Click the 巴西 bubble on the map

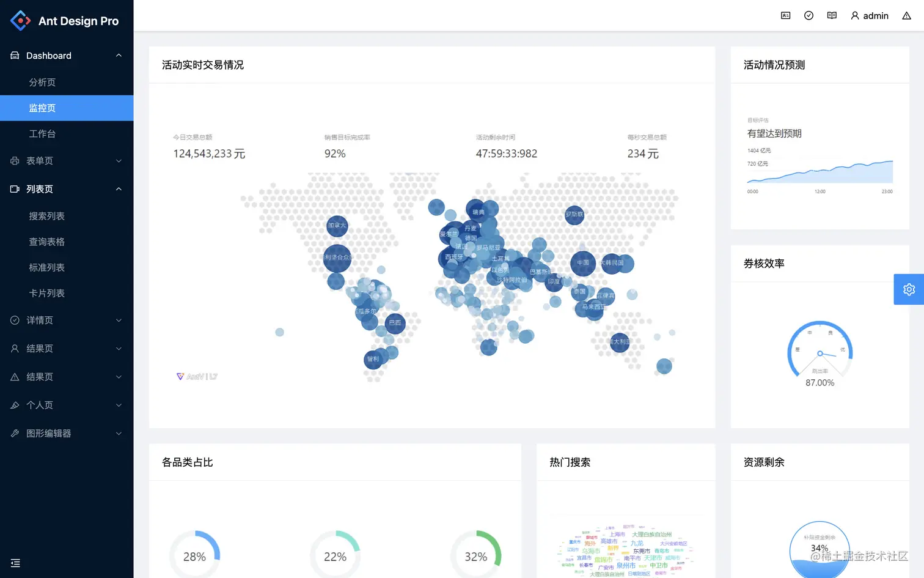pyautogui.click(x=395, y=322)
